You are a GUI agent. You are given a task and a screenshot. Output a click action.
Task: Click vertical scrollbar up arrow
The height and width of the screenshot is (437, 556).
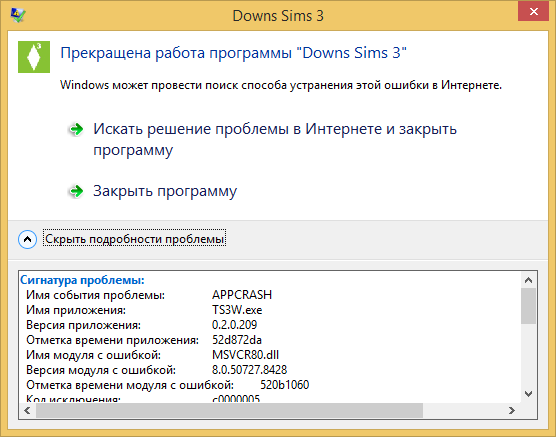(528, 280)
